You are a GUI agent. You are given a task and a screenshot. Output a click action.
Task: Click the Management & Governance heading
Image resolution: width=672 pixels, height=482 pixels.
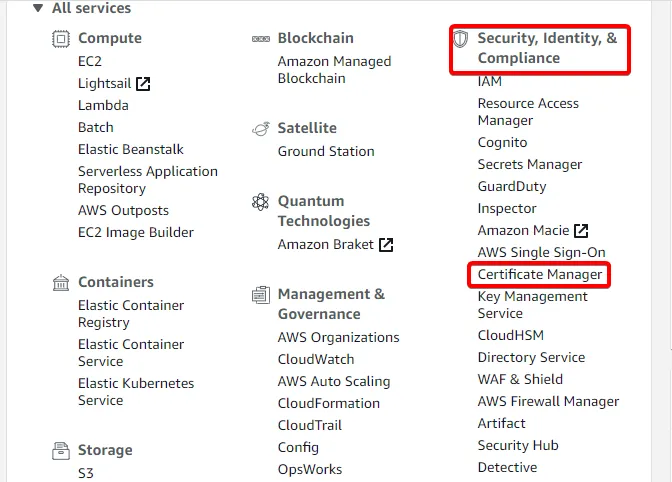coord(331,304)
